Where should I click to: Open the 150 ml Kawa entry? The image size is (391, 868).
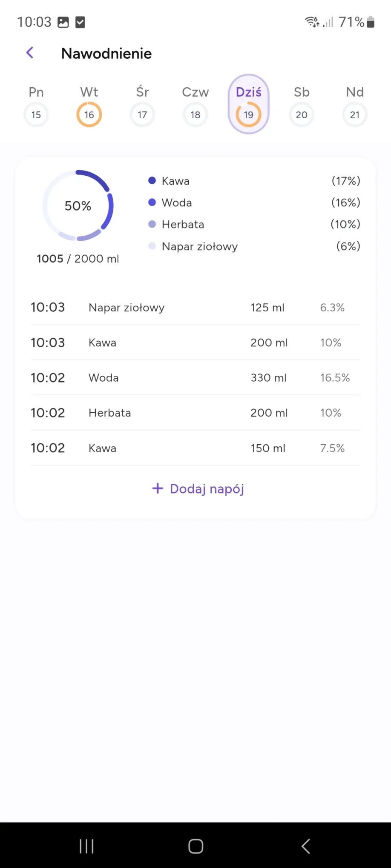(x=195, y=448)
